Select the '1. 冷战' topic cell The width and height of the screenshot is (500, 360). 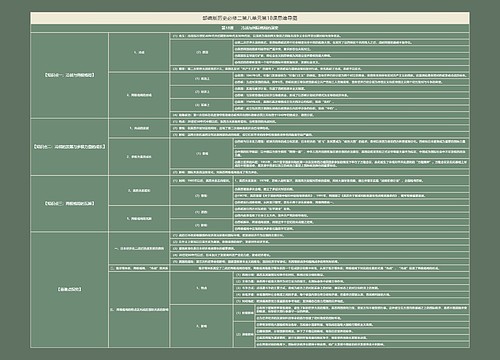pyautogui.click(x=139, y=52)
